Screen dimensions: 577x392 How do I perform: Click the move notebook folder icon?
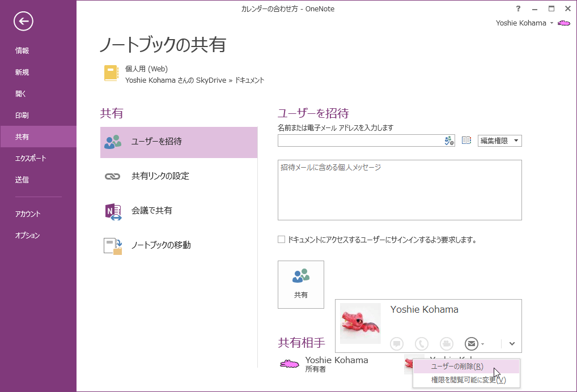click(113, 246)
